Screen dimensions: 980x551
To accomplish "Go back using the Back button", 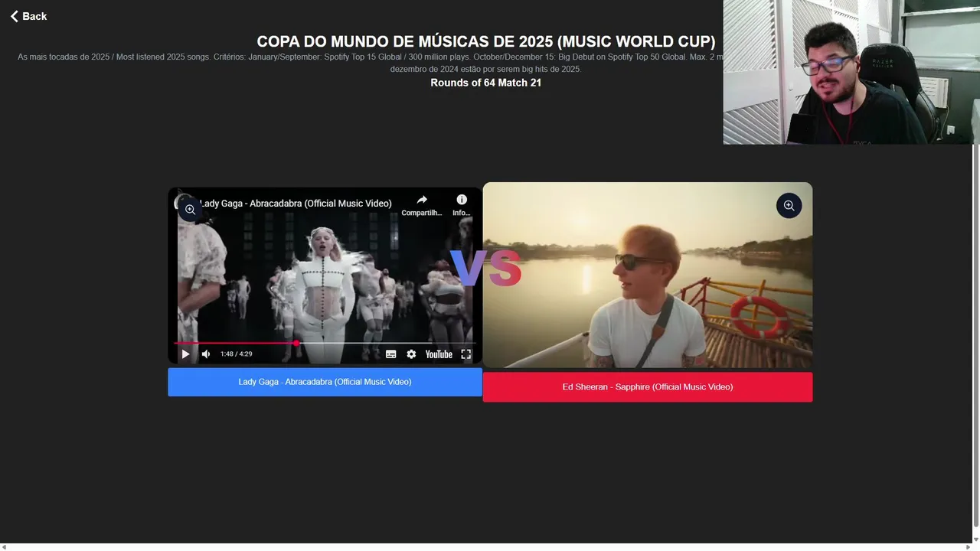I will click(28, 16).
